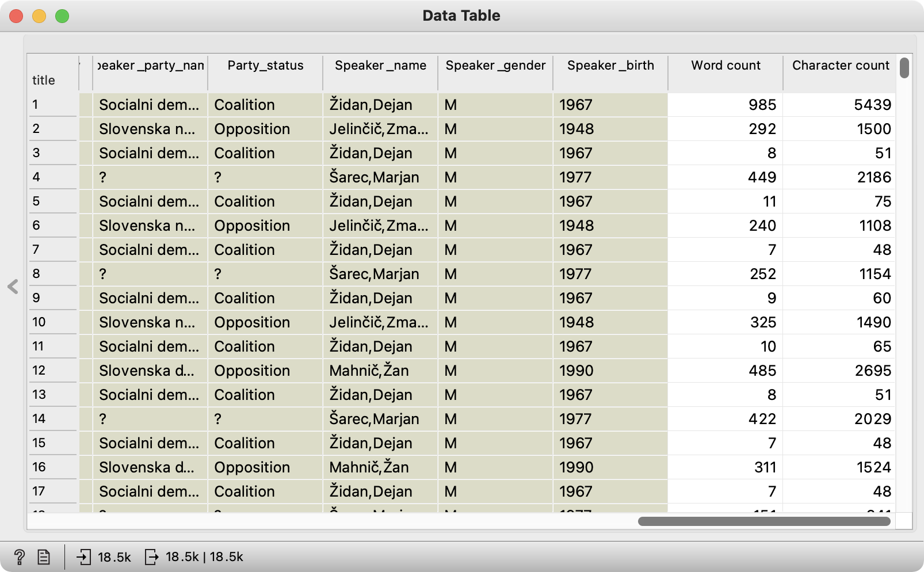Sort by Word count column header

pyautogui.click(x=725, y=66)
